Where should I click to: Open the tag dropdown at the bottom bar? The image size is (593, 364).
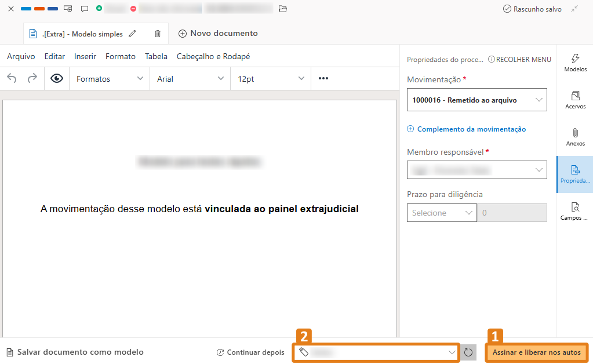click(376, 352)
